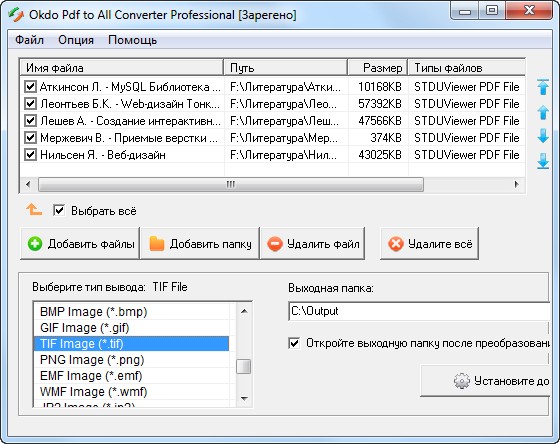Click output type list scroll down arrow
560x444 pixels.
[244, 398]
